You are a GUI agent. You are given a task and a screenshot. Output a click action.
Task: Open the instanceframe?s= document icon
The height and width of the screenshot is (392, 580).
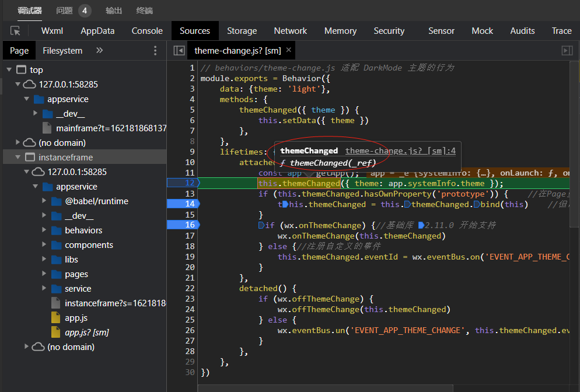(x=56, y=303)
